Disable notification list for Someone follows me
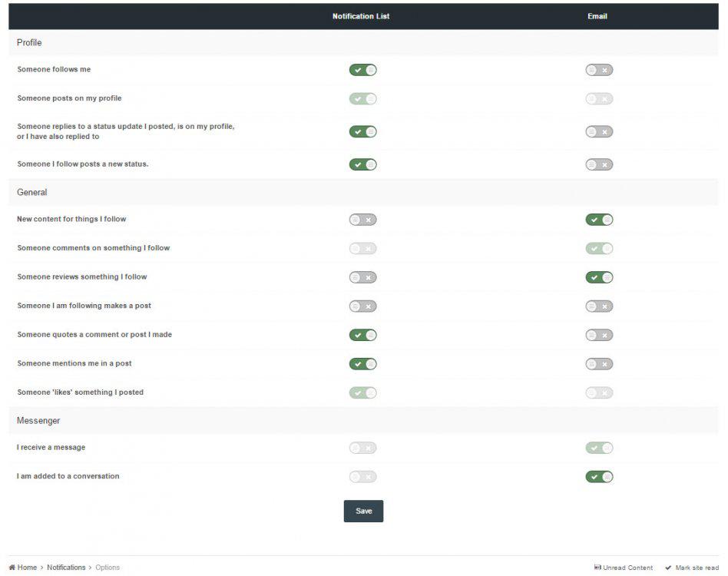 362,70
